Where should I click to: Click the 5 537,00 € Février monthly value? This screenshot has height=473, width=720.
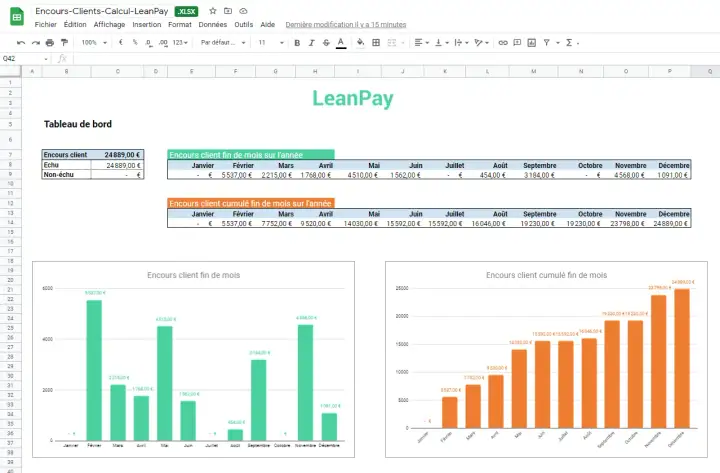tap(236, 175)
